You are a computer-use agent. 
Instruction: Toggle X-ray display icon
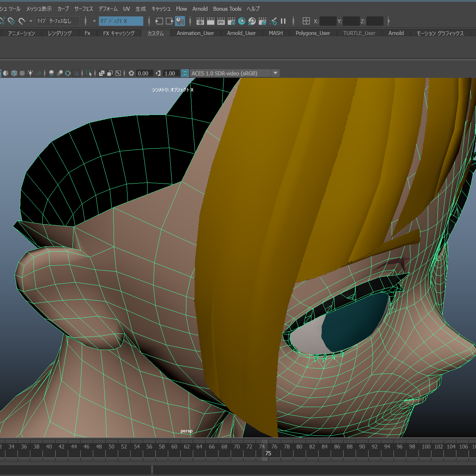pyautogui.click(x=102, y=73)
